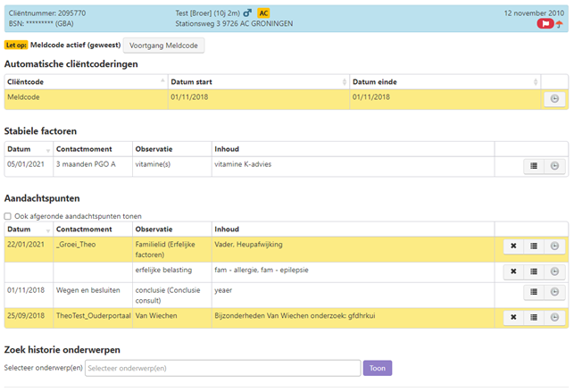This screenshot has width=574, height=392.
Task: Delete the Van Wiechen attention point
Action: click(513, 317)
